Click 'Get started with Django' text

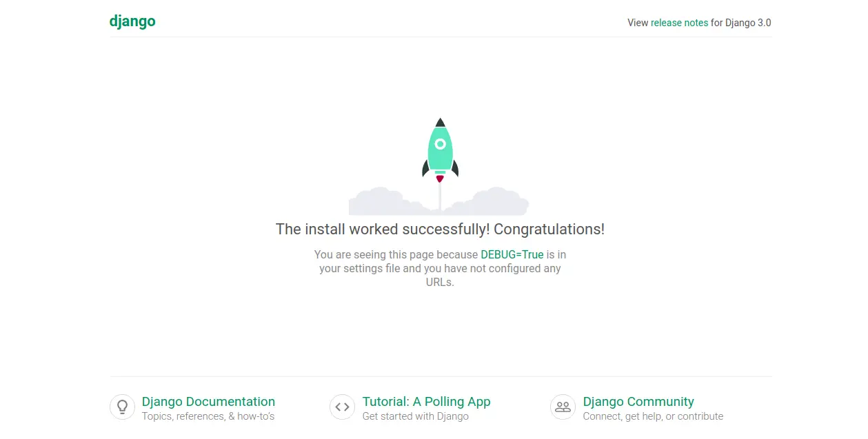tap(416, 416)
